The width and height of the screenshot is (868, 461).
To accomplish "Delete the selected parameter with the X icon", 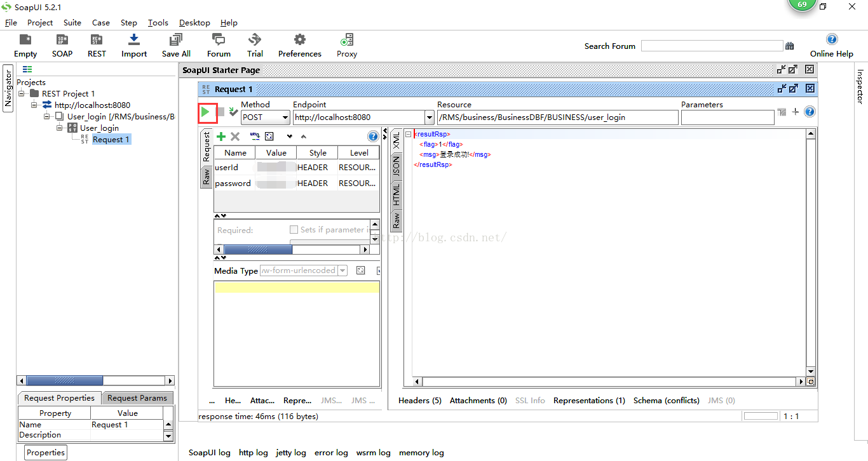I will tap(235, 137).
